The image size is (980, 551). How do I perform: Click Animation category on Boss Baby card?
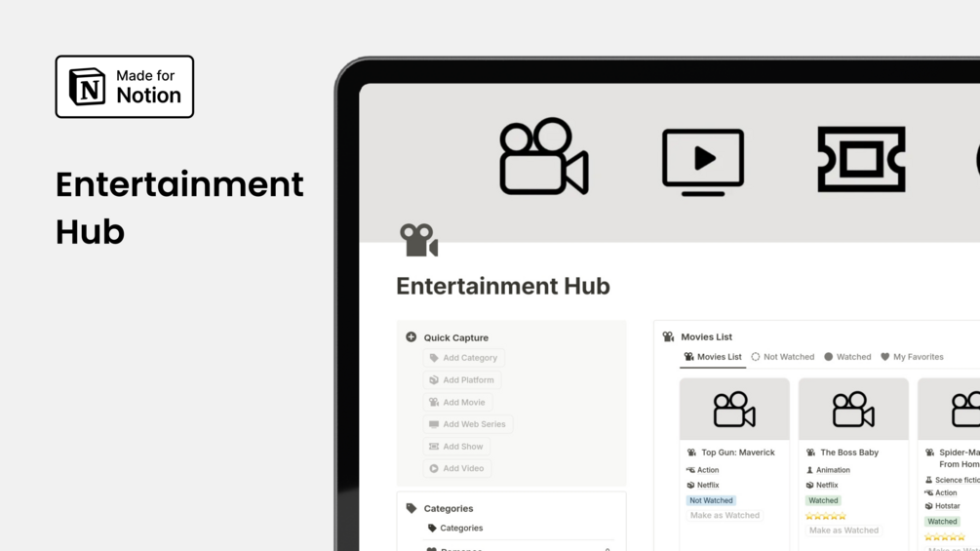click(x=828, y=470)
